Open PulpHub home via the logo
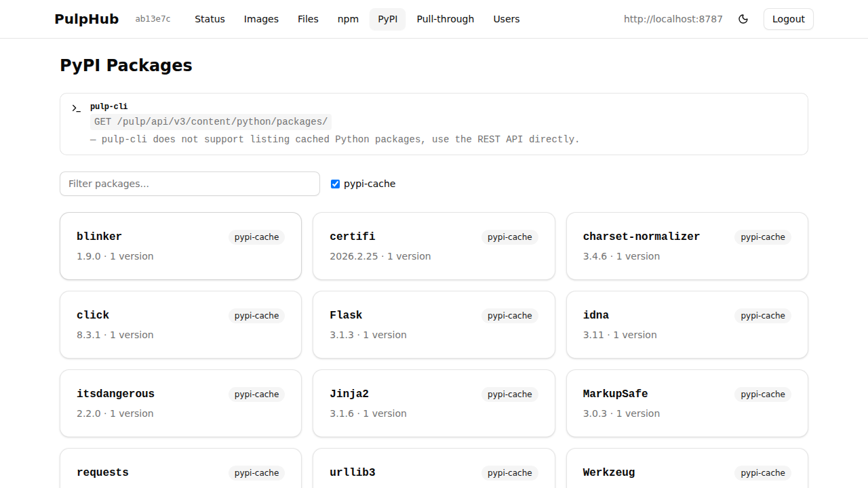Image resolution: width=868 pixels, height=488 pixels. point(86,19)
